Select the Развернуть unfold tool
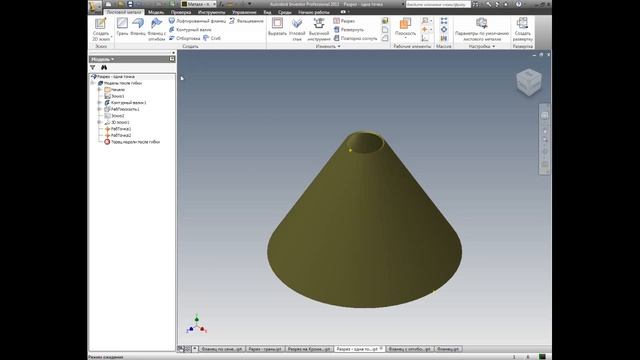Image resolution: width=640 pixels, height=360 pixels. pos(349,29)
